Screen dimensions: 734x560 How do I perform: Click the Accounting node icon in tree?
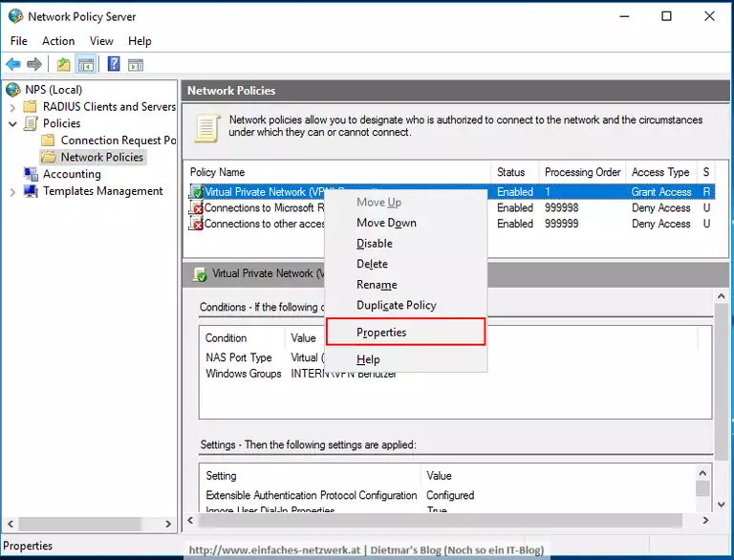[31, 174]
